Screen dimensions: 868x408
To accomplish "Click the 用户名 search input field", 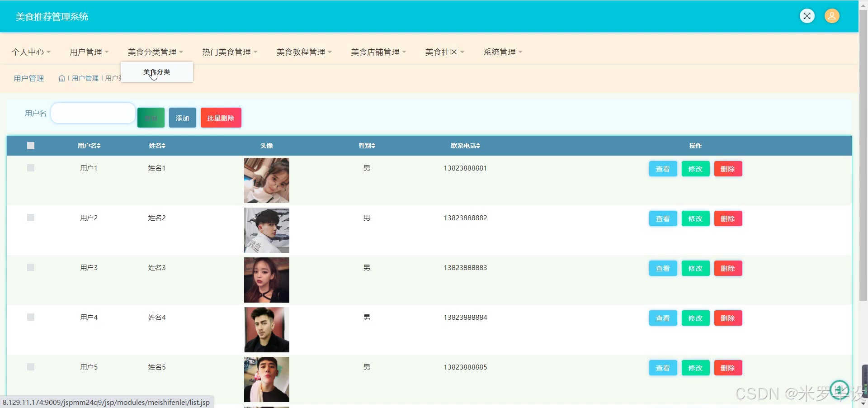I will point(93,113).
